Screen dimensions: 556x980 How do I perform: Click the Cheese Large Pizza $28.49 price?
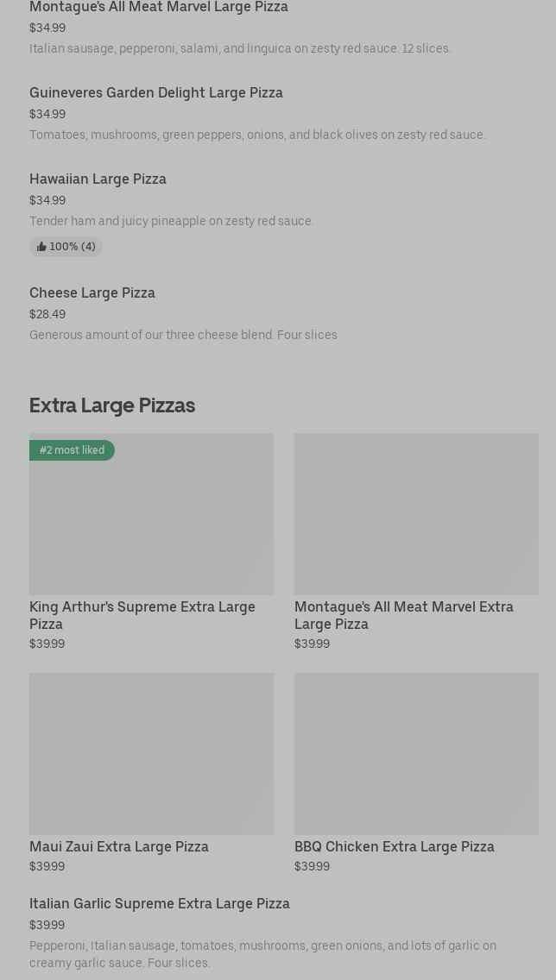(x=47, y=314)
